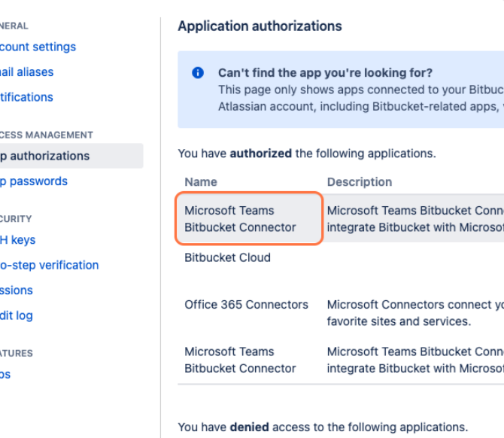This screenshot has height=438, width=504.
Task: Open Two-step verification settings
Action: [50, 265]
